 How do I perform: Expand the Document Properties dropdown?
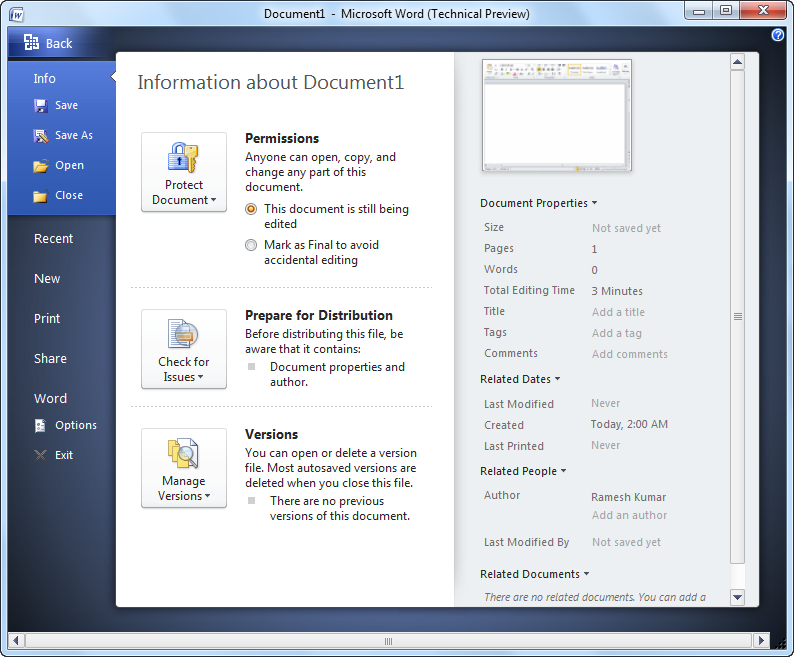[x=539, y=203]
